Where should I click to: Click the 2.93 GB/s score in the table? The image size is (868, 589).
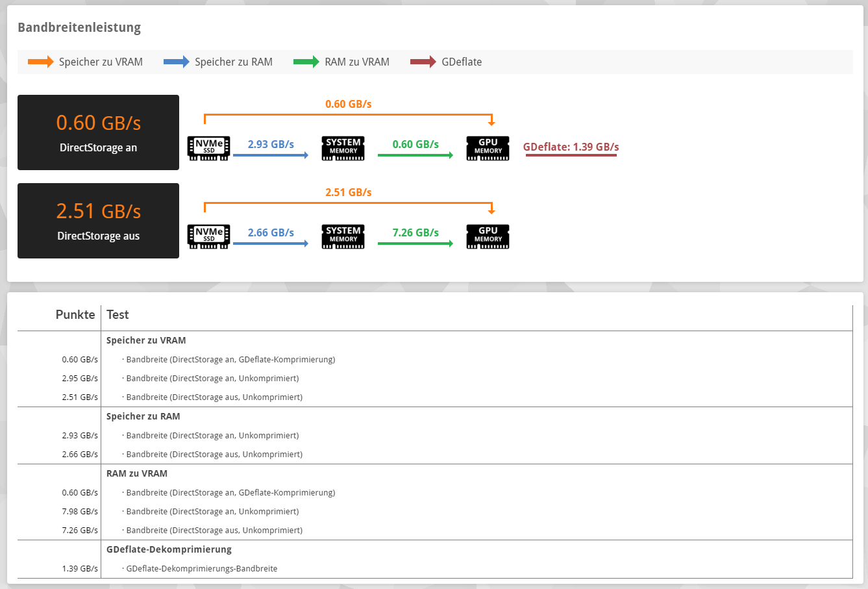pyautogui.click(x=80, y=436)
